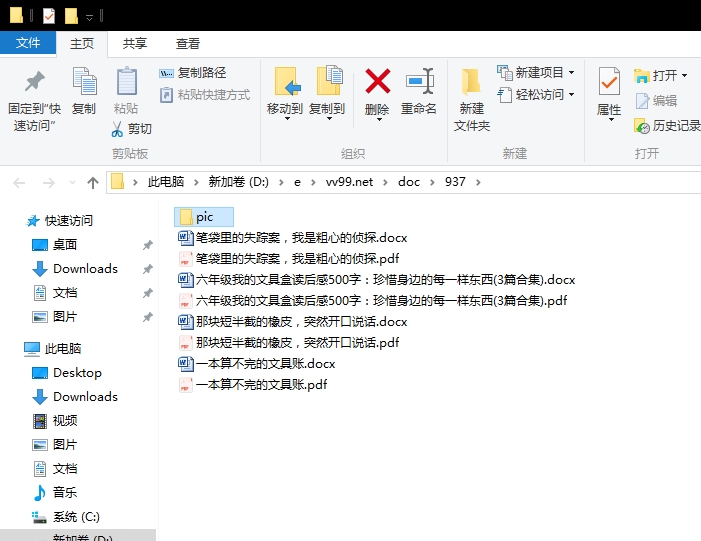
Task: Click the Edit ribbon button
Action: point(656,101)
